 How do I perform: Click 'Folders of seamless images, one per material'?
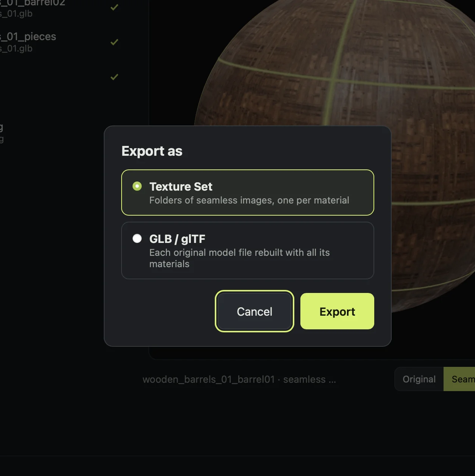coord(249,200)
